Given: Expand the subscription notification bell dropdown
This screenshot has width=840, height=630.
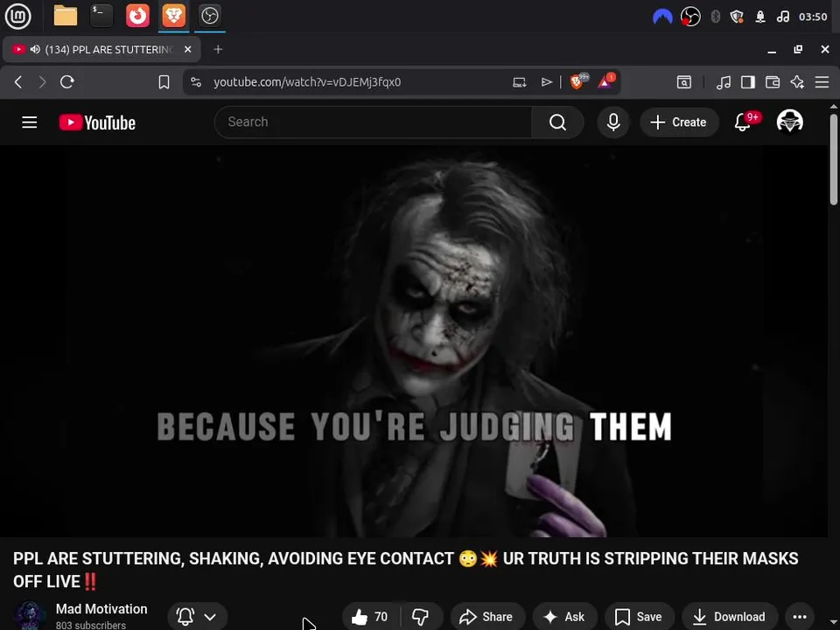Looking at the screenshot, I should click(x=198, y=617).
